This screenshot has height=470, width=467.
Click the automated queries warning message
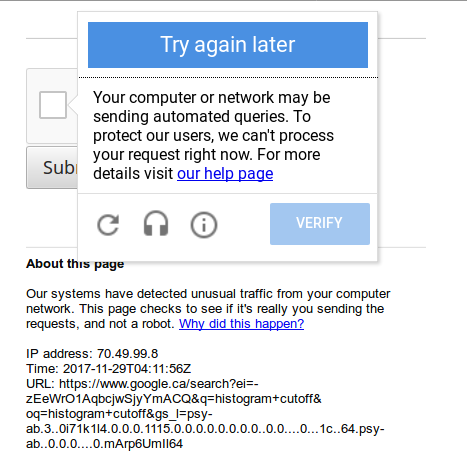point(213,135)
